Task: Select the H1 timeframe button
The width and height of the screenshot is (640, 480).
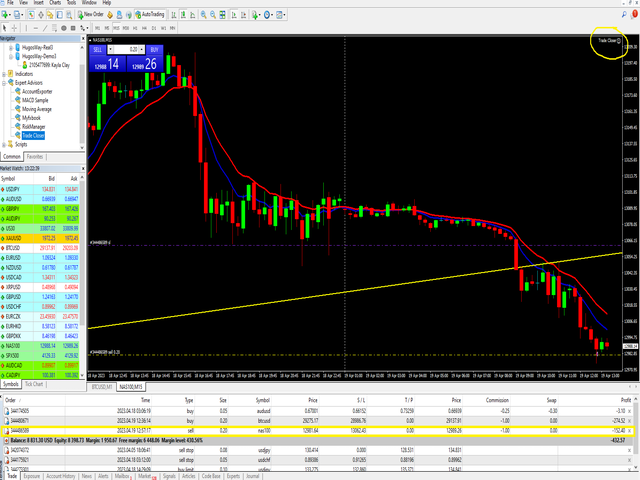Action: [x=135, y=28]
